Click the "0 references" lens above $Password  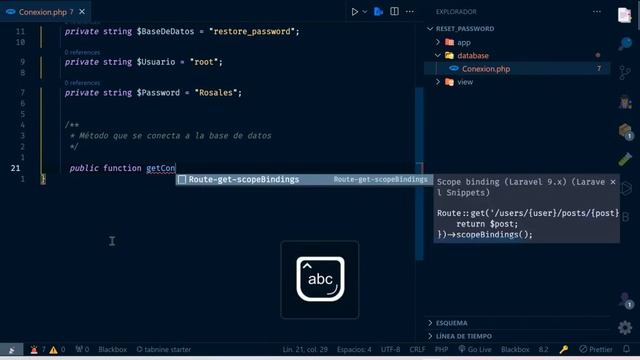(82, 83)
